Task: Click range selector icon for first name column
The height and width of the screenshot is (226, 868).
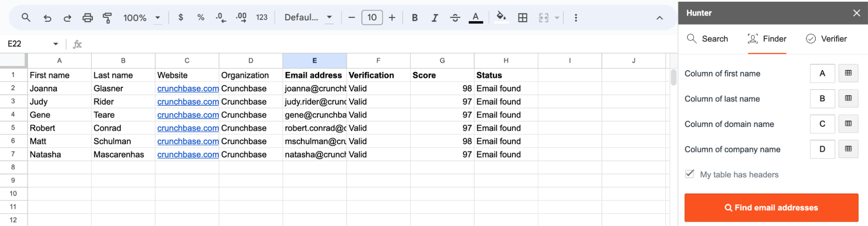Action: click(x=848, y=73)
